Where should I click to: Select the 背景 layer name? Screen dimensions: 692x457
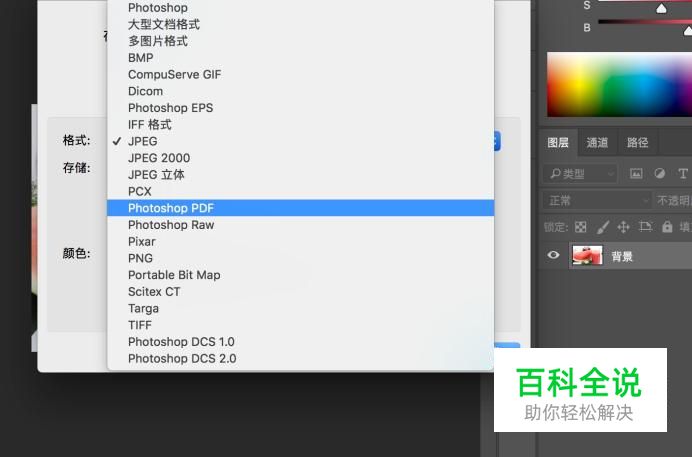622,256
